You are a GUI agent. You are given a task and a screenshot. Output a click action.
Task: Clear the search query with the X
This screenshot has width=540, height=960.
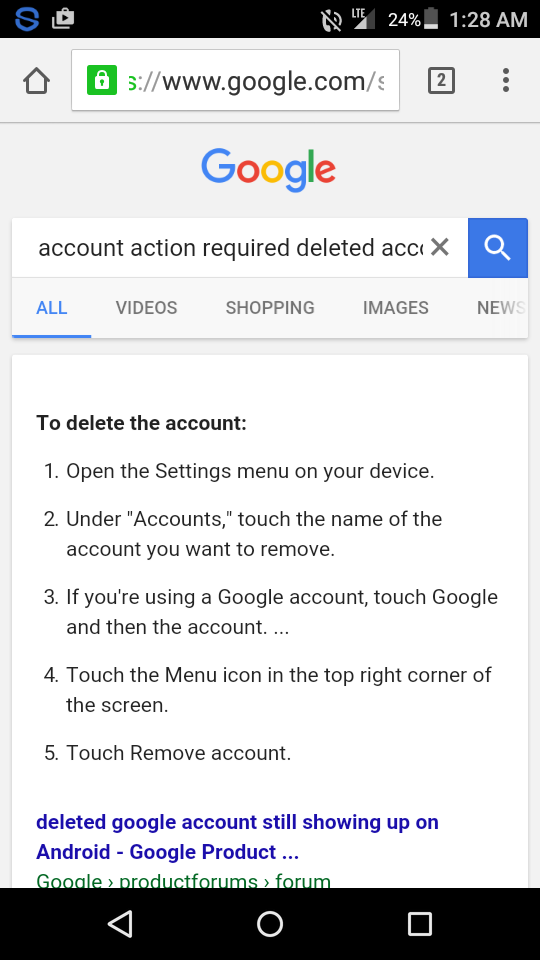tap(440, 247)
